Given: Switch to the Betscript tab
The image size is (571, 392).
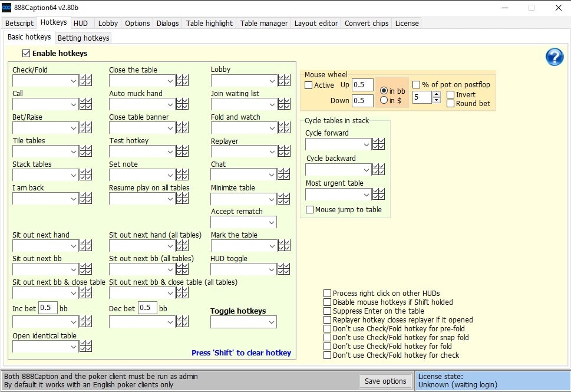Looking at the screenshot, I should pyautogui.click(x=19, y=24).
